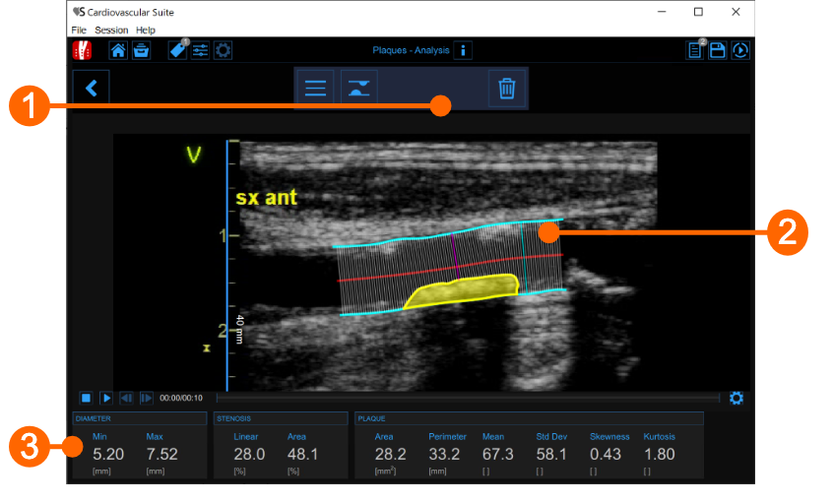
Task: Save using the floppy disk icon
Action: 718,51
